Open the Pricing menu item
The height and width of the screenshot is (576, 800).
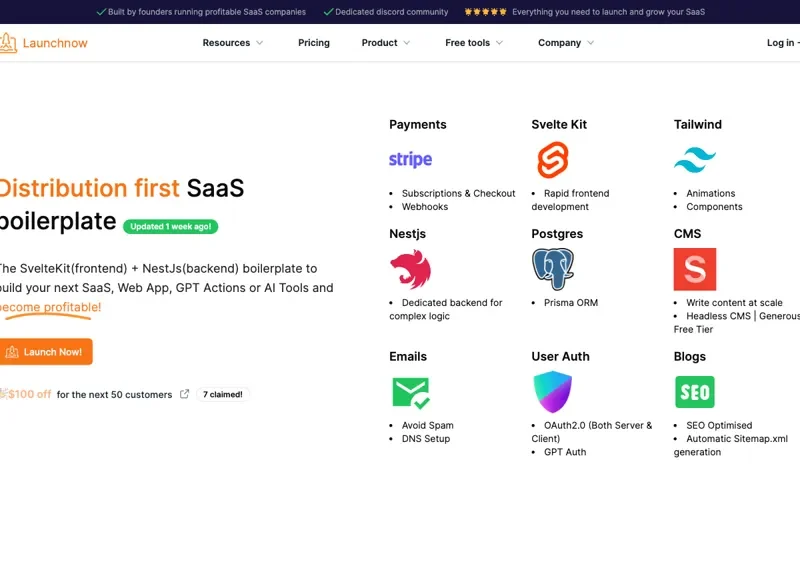click(314, 43)
